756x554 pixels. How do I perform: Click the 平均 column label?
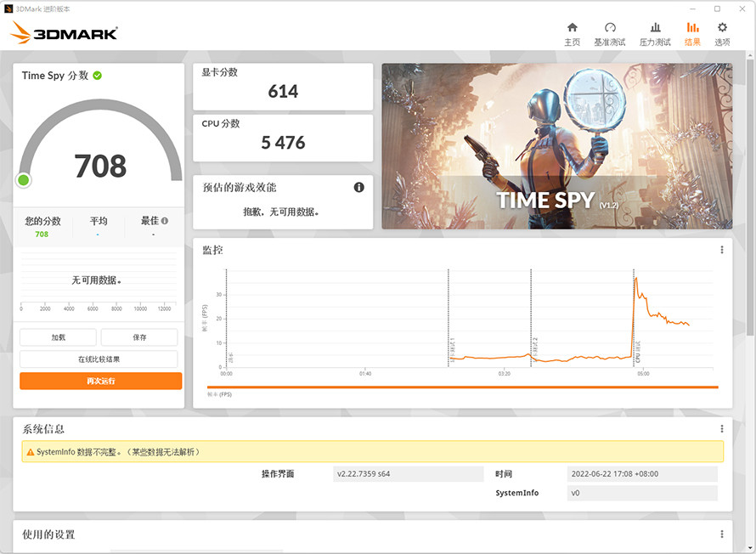[99, 221]
